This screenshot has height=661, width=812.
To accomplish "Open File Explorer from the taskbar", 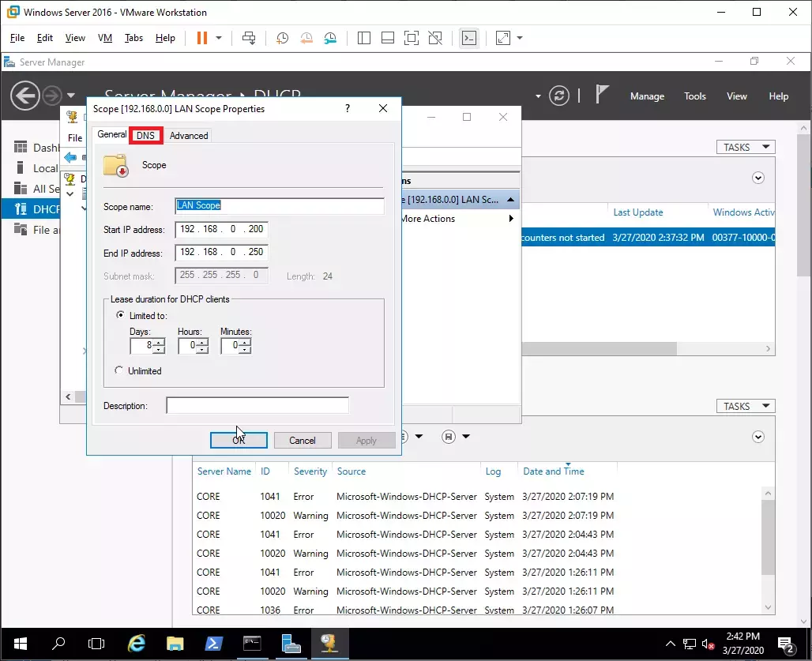I will click(x=175, y=644).
